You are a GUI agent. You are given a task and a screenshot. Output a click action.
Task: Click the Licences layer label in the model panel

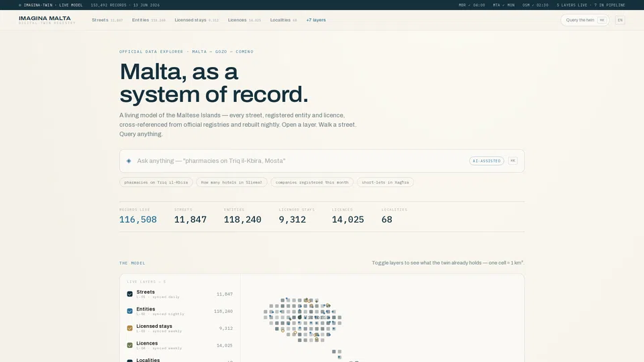click(147, 343)
